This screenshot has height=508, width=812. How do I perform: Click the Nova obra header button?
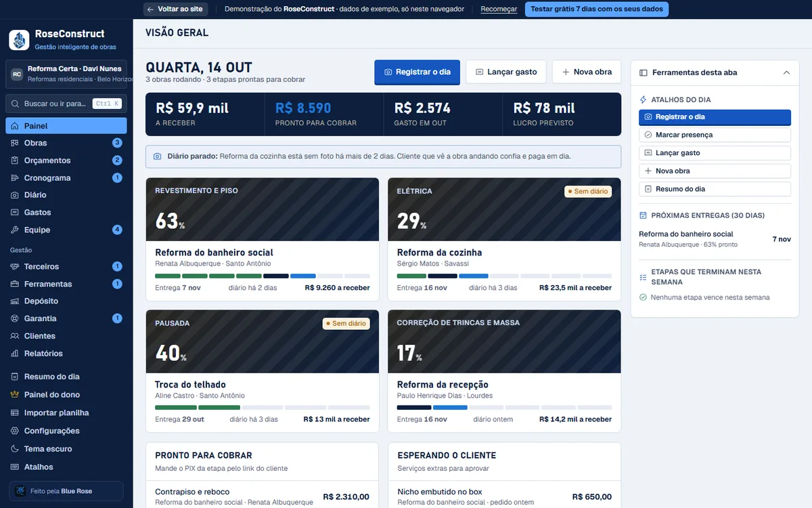click(x=587, y=72)
